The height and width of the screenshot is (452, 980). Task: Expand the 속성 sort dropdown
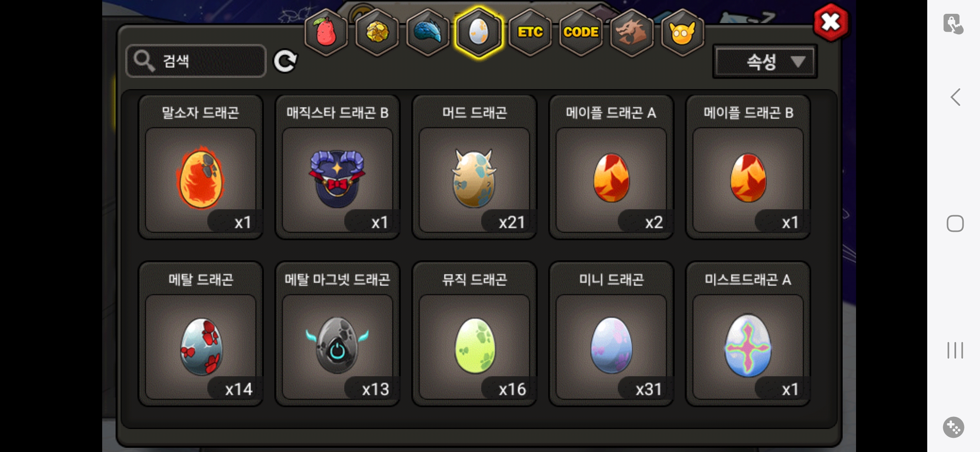[x=765, y=62]
